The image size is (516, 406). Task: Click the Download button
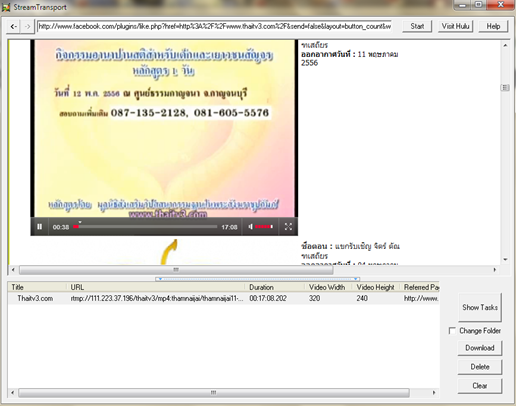tap(480, 348)
